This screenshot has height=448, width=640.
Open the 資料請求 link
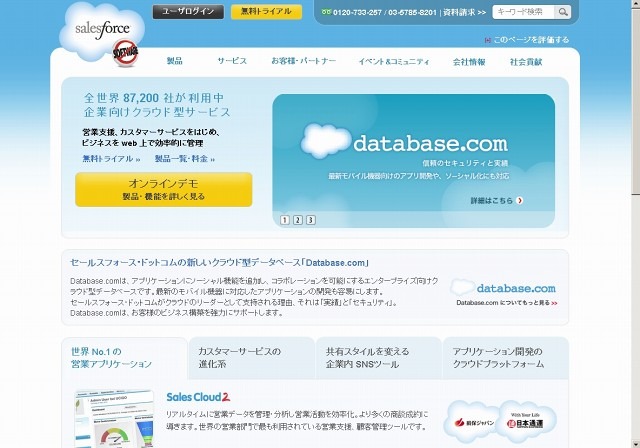click(464, 13)
